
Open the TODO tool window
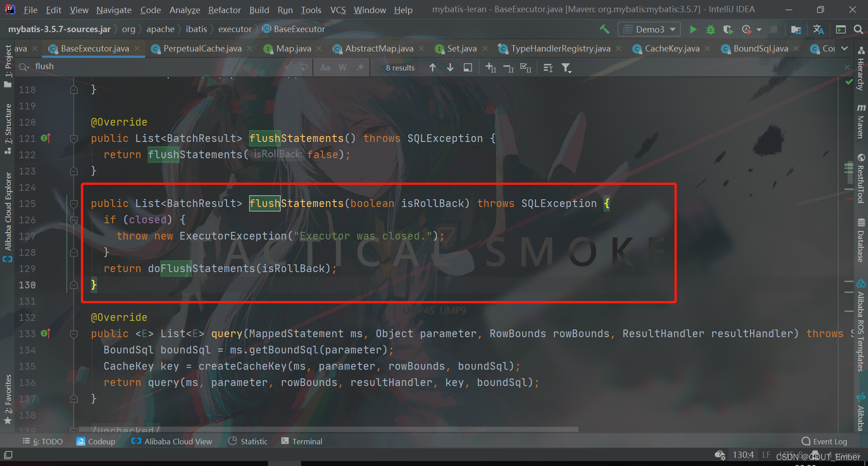click(x=42, y=441)
